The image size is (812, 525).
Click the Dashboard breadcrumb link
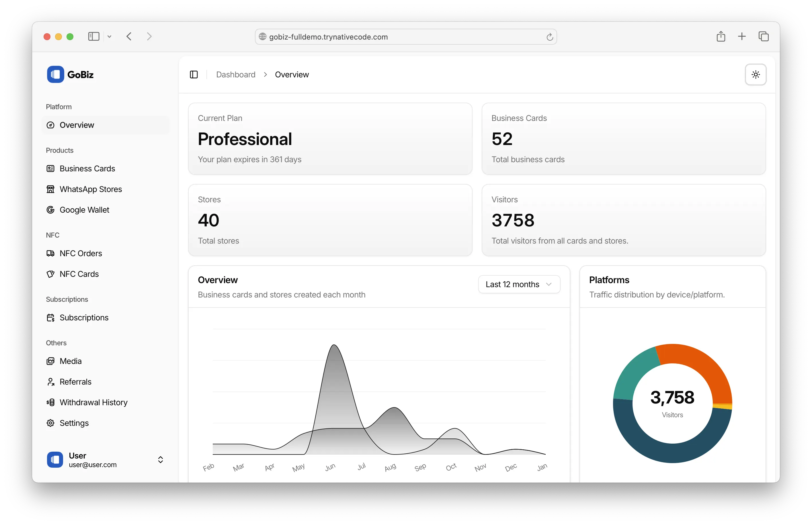pos(236,74)
